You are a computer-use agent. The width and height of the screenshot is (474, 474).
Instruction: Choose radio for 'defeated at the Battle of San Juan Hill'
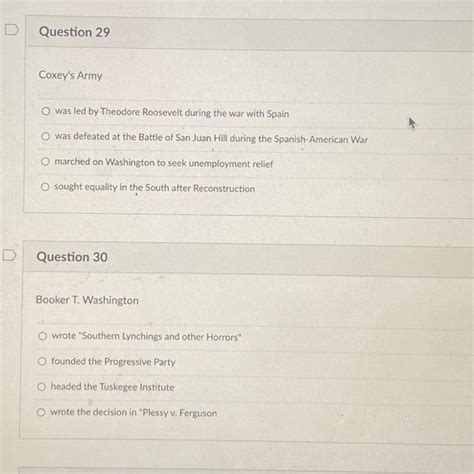click(x=46, y=136)
